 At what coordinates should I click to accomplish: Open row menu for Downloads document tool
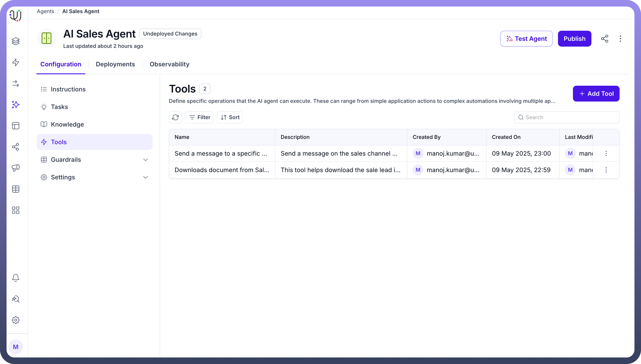pyautogui.click(x=606, y=170)
